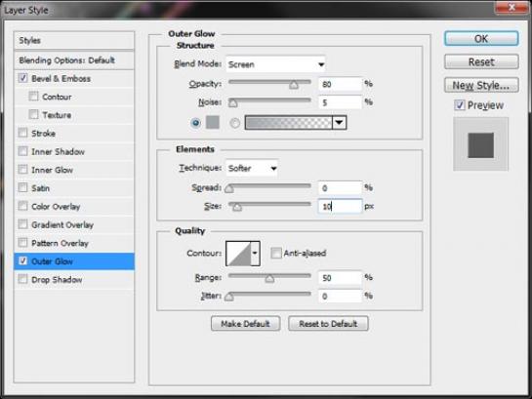Open the Contour curve picker thumbnail
This screenshot has width=532, height=399.
tap(238, 254)
